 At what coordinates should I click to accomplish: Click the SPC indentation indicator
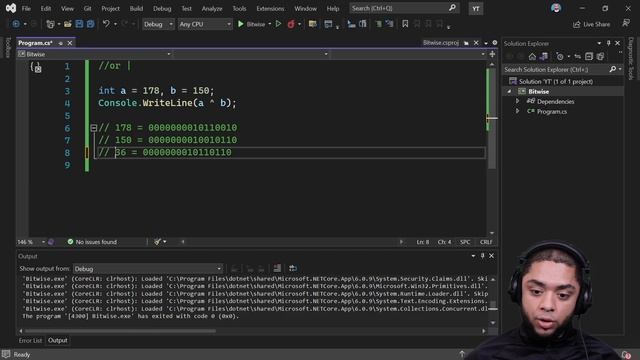(465, 242)
